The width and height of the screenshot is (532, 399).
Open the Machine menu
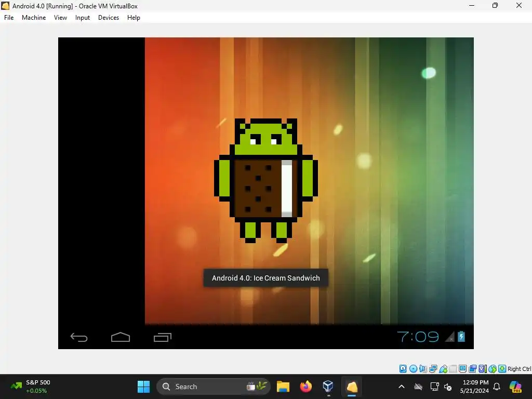tap(34, 18)
